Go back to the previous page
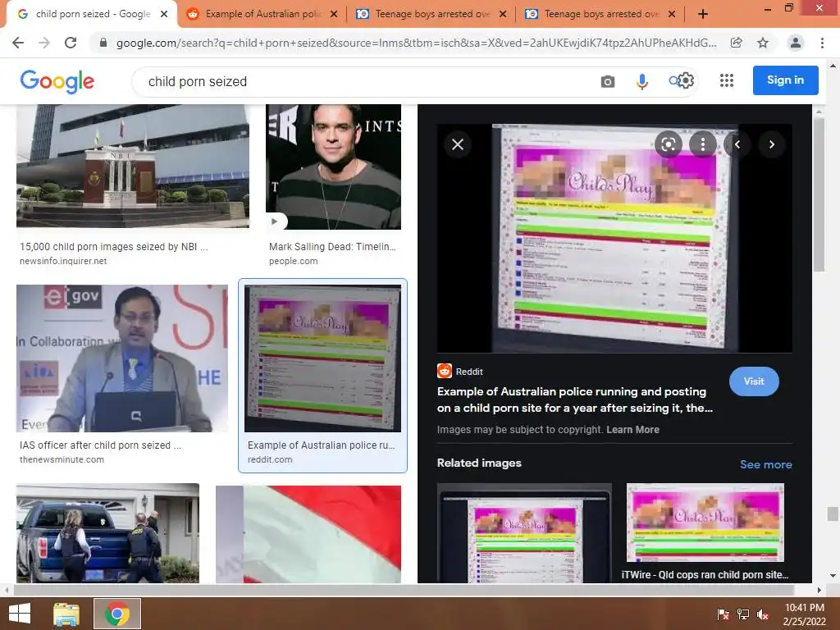The image size is (840, 630). click(18, 43)
